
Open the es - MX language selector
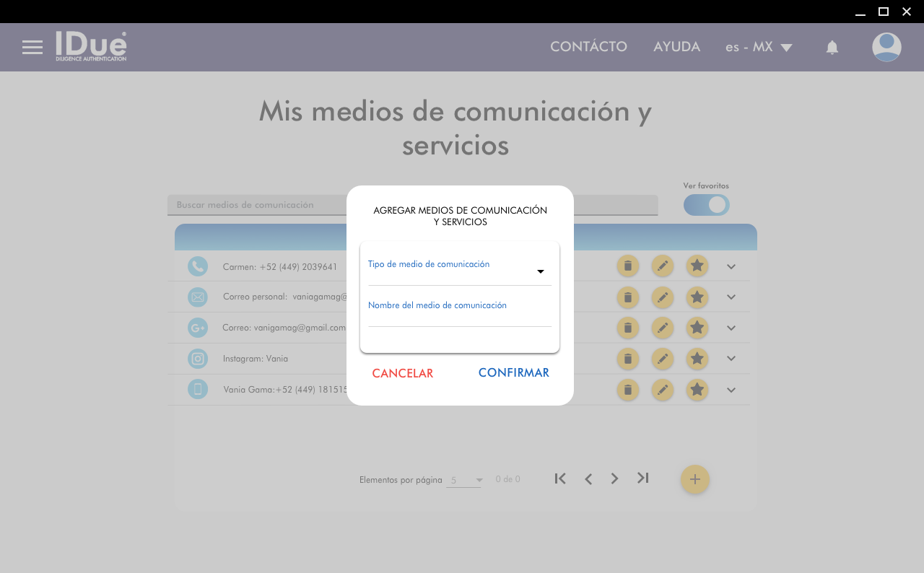coord(759,48)
